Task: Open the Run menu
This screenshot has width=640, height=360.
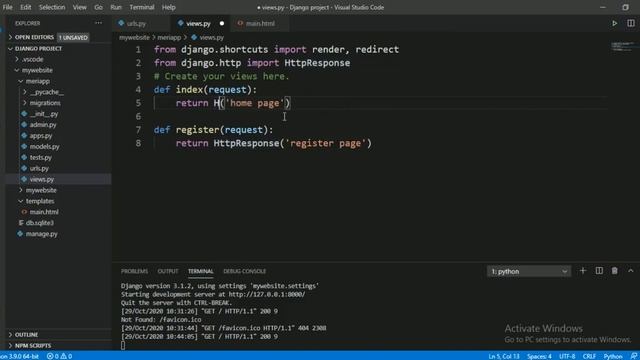Action: pyautogui.click(x=116, y=7)
